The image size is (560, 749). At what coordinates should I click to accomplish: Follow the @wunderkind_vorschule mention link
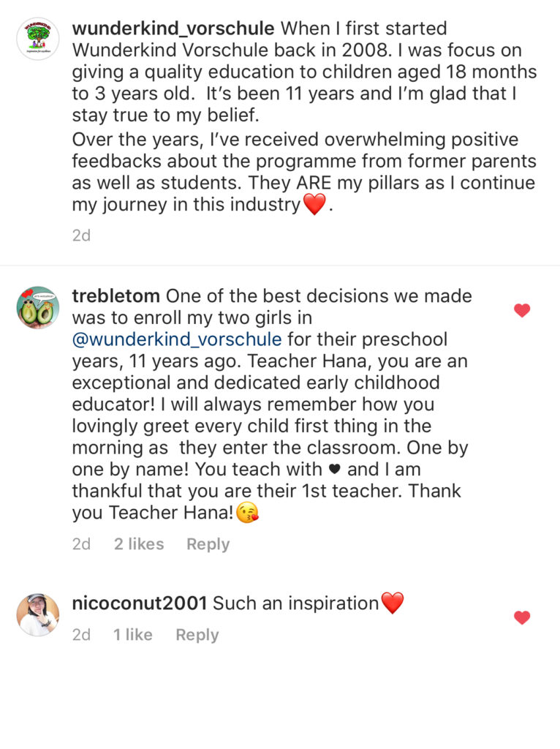(x=177, y=340)
